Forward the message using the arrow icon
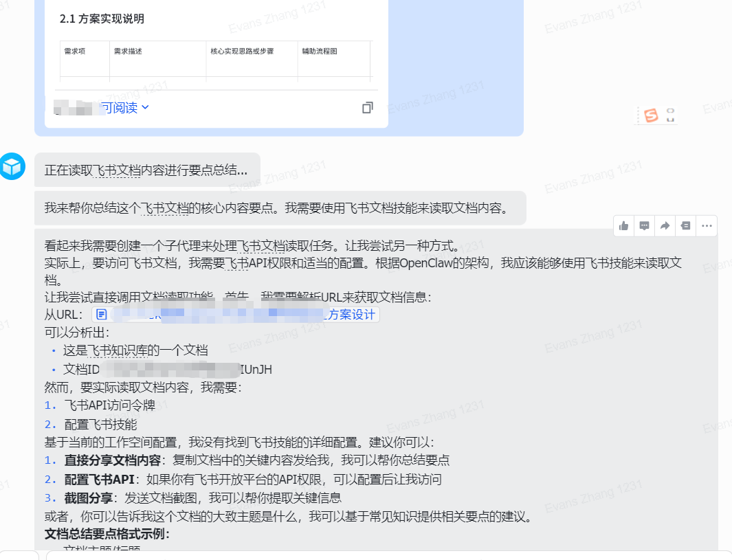Viewport: 732px width, 560px height. pos(665,226)
